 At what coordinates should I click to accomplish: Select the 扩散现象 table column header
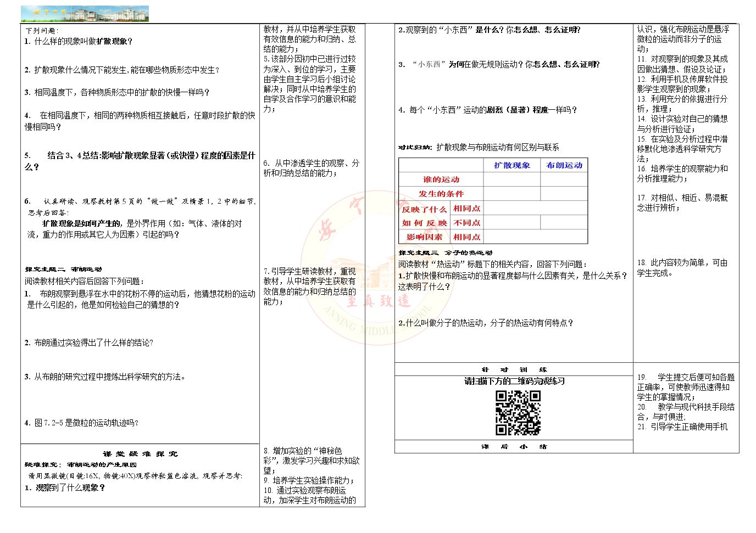(x=512, y=165)
